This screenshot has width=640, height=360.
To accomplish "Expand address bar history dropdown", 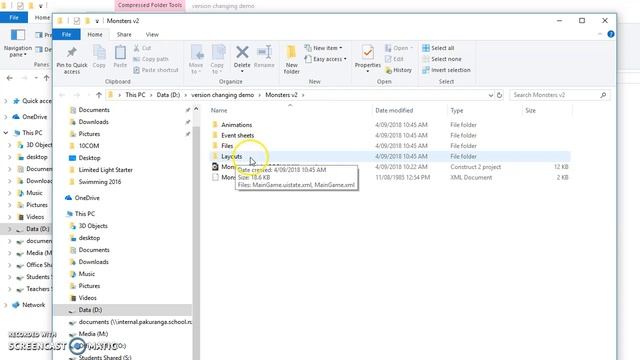I will (491, 95).
